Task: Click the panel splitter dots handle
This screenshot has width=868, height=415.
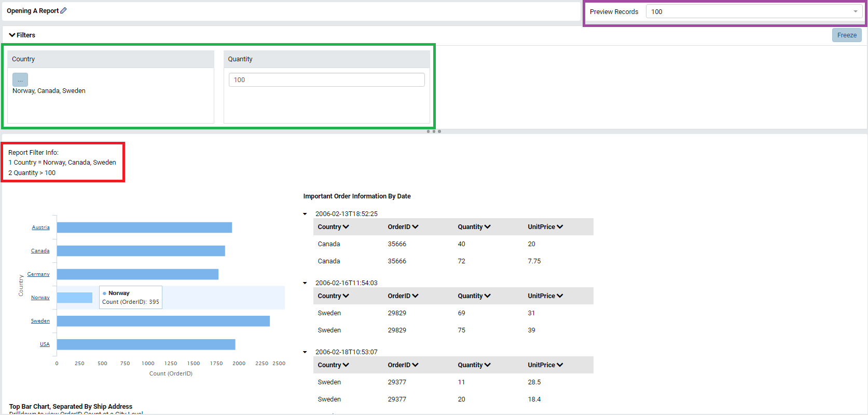Action: (434, 131)
